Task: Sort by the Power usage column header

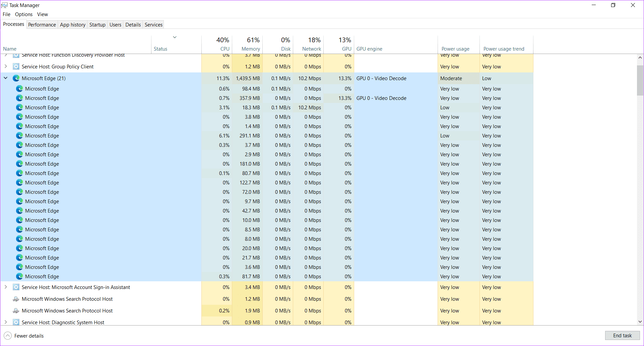Action: [459, 44]
